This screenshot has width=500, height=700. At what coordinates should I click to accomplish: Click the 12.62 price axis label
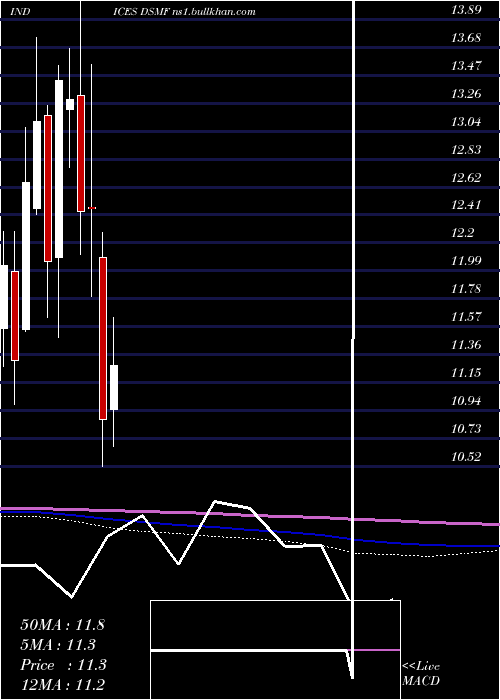tap(466, 178)
